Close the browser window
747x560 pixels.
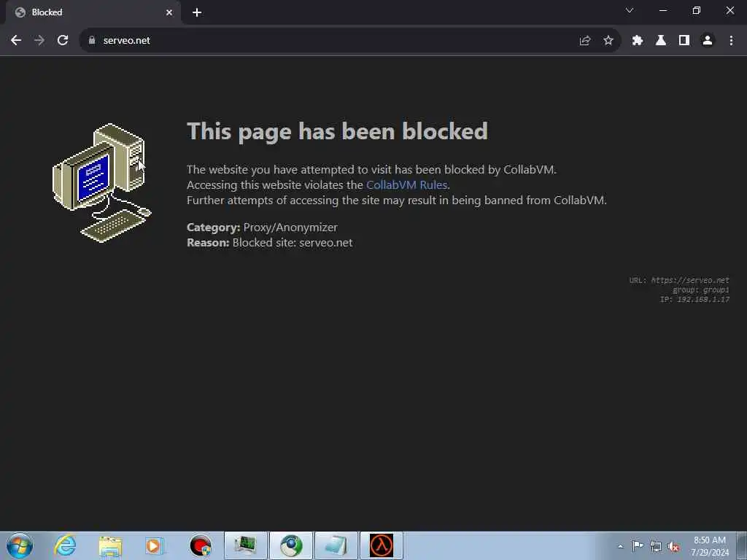coord(729,10)
